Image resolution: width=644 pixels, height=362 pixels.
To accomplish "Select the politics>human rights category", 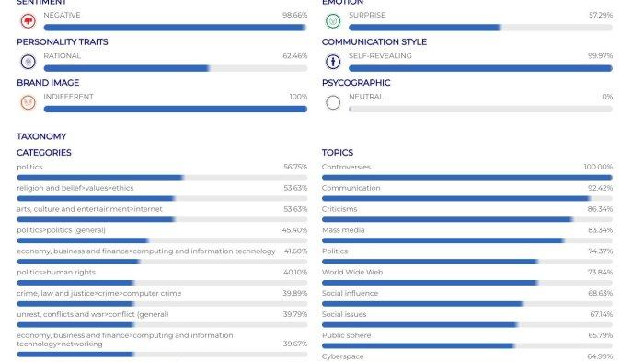I will (56, 272).
